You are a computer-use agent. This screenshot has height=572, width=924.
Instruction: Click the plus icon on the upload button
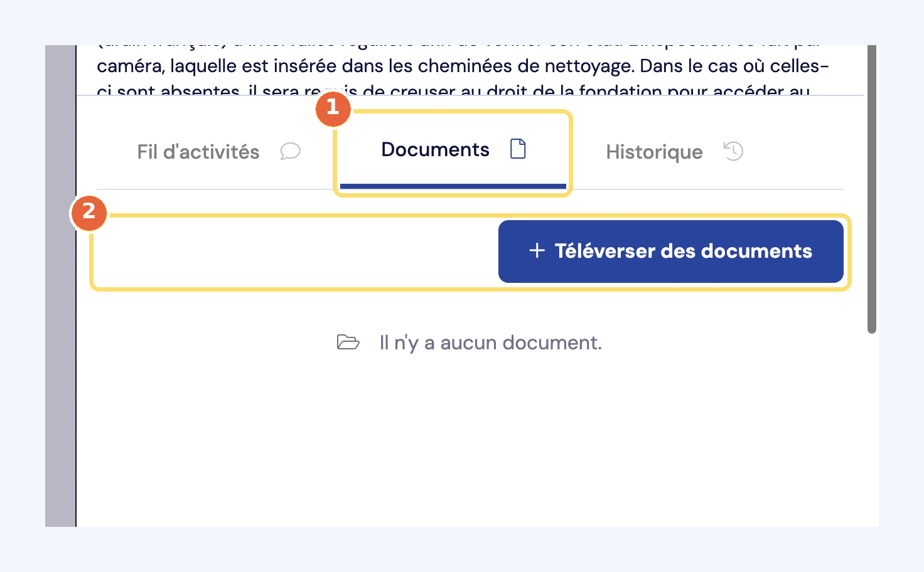click(x=537, y=251)
